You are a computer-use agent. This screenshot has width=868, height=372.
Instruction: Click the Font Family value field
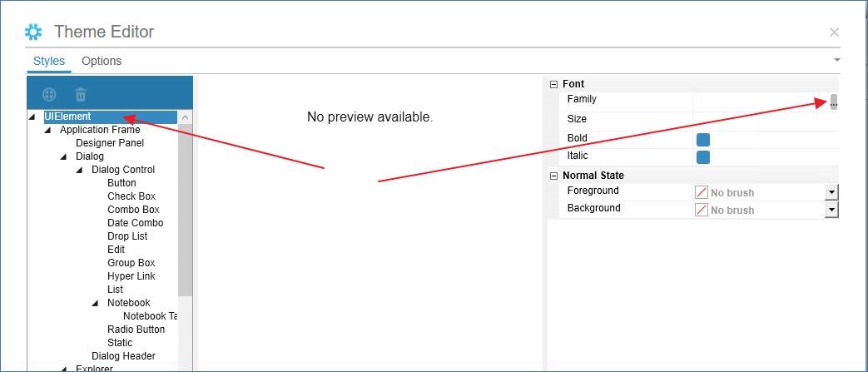761,102
